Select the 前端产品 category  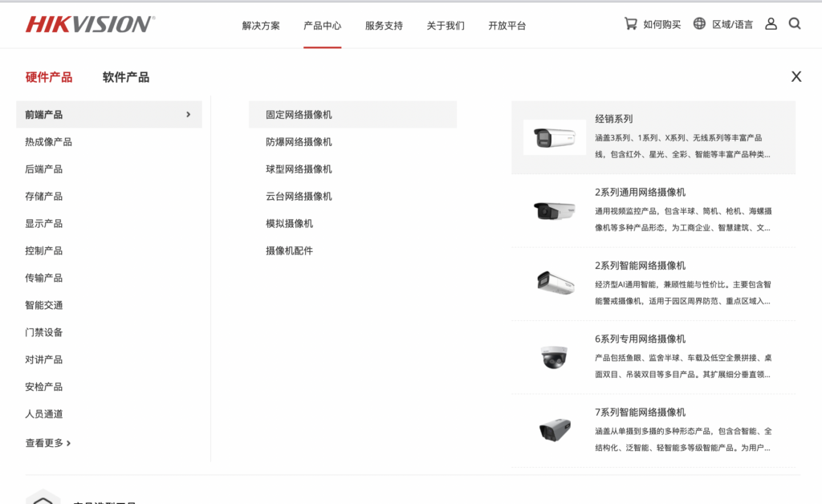tap(109, 114)
